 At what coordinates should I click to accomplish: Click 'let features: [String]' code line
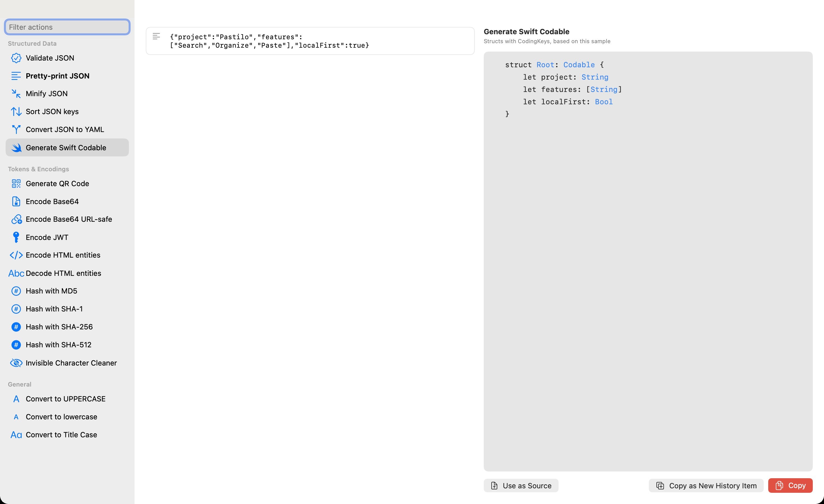coord(573,90)
